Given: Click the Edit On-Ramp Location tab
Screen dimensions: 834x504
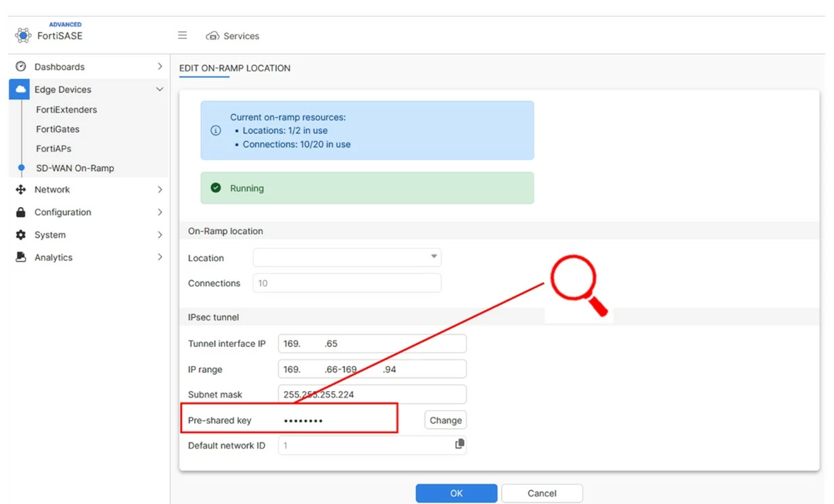Looking at the screenshot, I should [235, 68].
